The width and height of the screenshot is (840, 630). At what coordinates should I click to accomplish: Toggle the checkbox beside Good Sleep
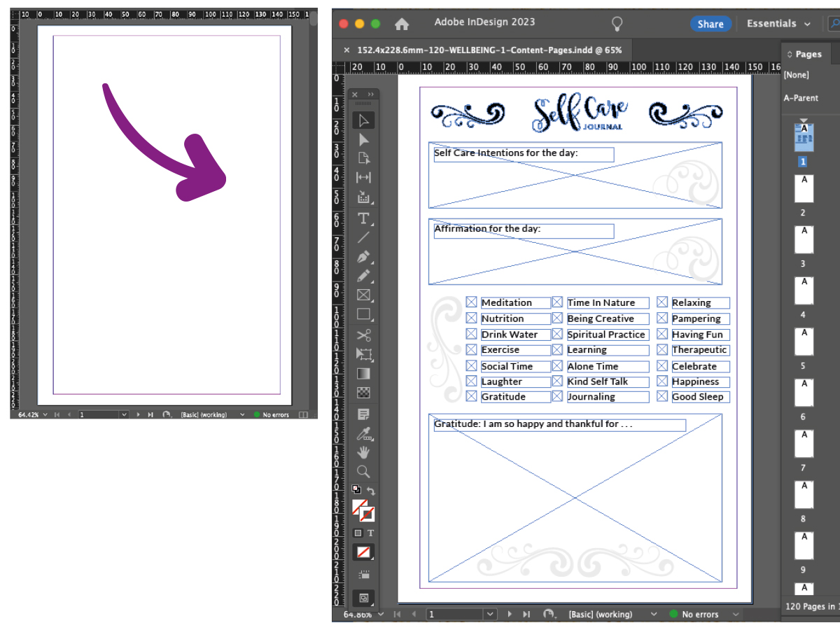(662, 397)
